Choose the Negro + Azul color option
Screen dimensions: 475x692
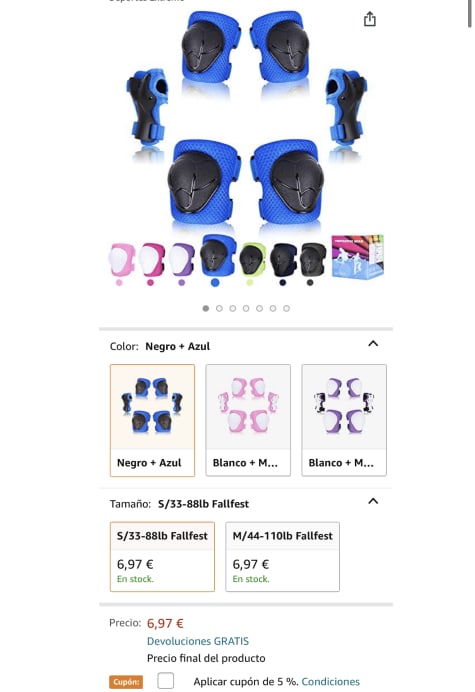152,420
